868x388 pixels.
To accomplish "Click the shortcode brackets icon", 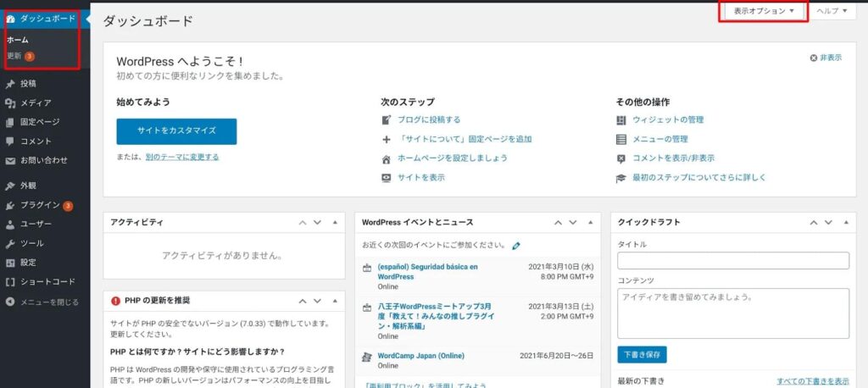I will (10, 282).
